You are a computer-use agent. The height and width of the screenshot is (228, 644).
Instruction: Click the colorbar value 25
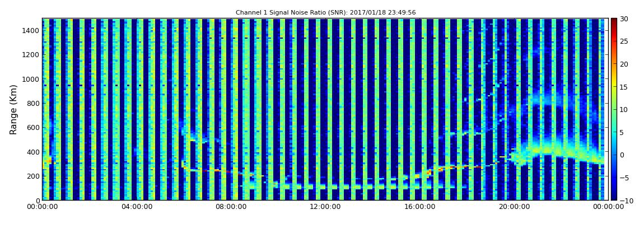click(x=624, y=41)
